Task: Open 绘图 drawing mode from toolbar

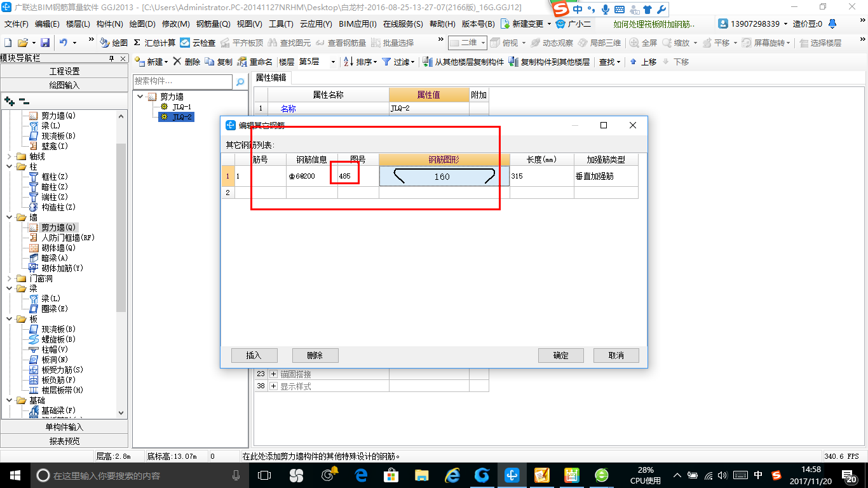Action: coord(113,43)
